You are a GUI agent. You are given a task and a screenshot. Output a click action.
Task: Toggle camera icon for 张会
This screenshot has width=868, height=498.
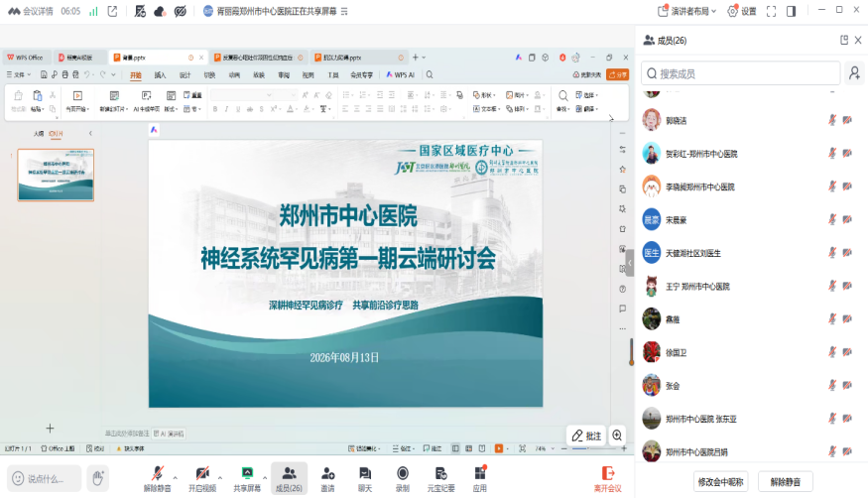coord(847,386)
